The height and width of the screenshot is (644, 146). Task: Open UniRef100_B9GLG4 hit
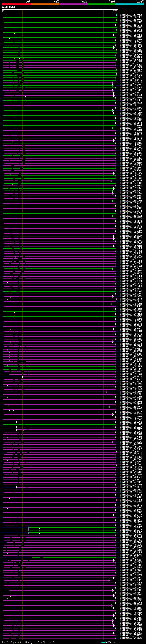coord(131,603)
